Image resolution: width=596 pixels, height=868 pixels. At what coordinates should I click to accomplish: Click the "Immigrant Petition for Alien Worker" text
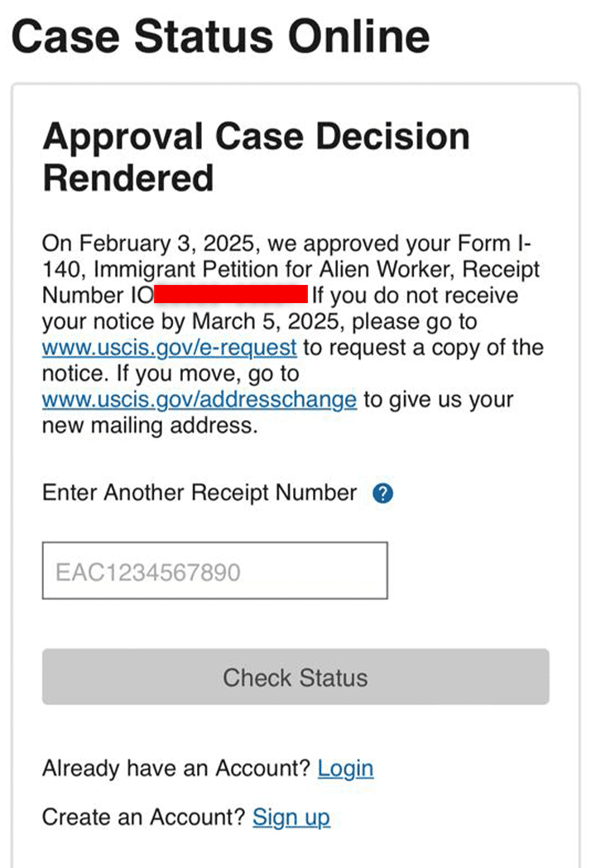click(231, 269)
